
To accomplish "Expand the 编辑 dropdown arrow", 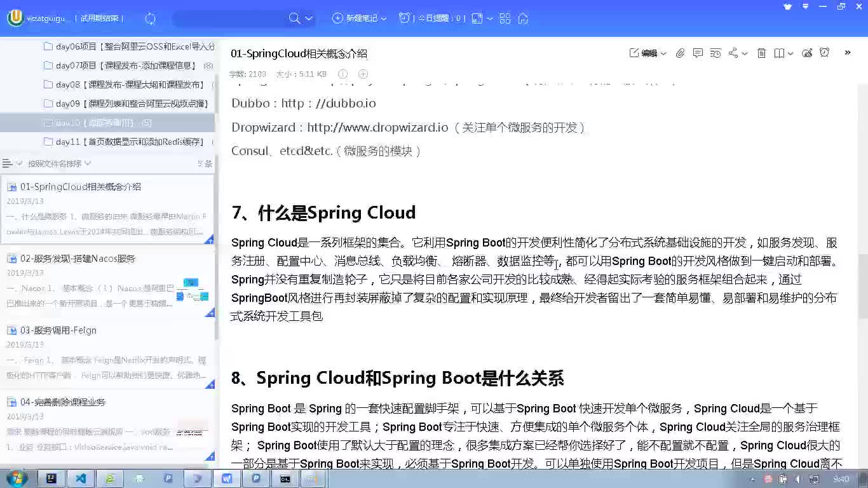I will (x=663, y=53).
